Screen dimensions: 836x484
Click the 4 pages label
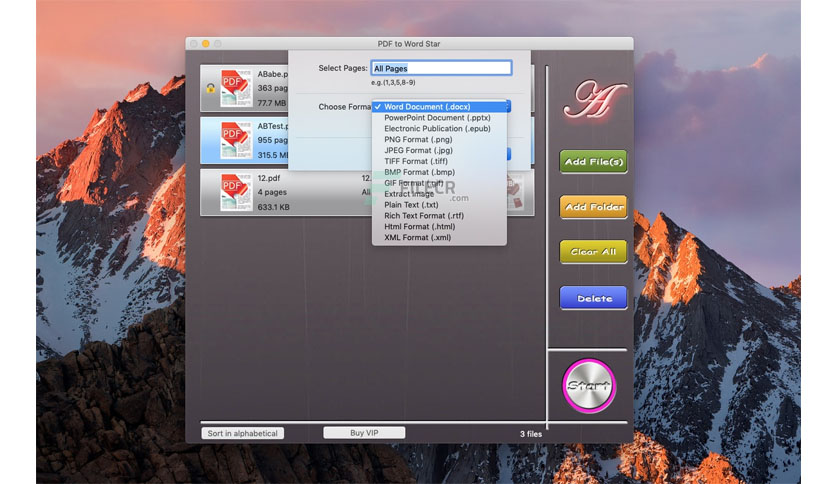[272, 192]
